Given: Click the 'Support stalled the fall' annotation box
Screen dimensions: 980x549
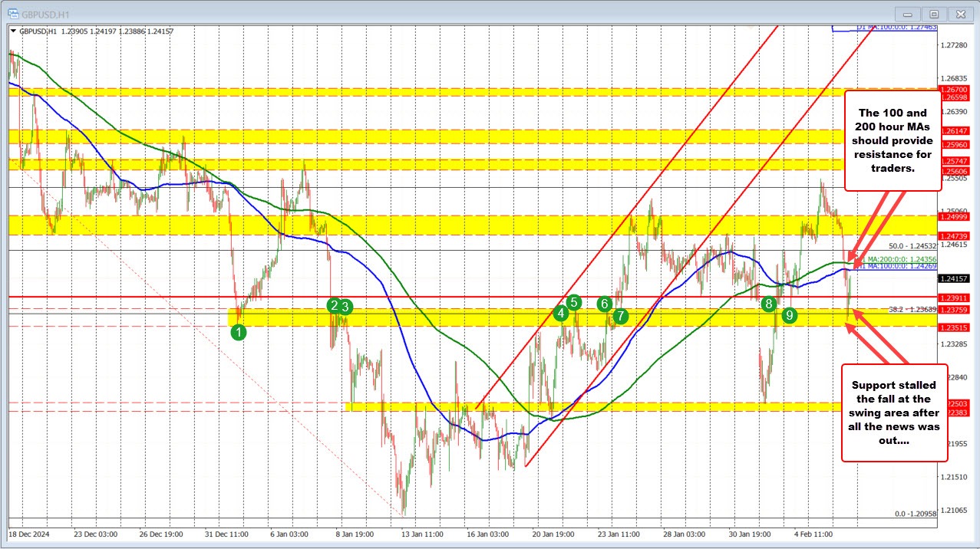Looking at the screenshot, I should 893,413.
